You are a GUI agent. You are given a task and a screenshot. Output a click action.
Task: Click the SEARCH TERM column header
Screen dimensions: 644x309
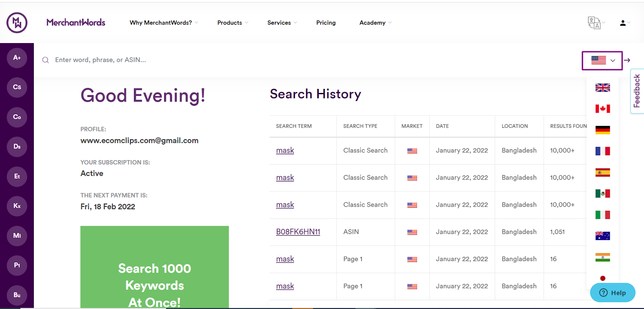pyautogui.click(x=294, y=126)
